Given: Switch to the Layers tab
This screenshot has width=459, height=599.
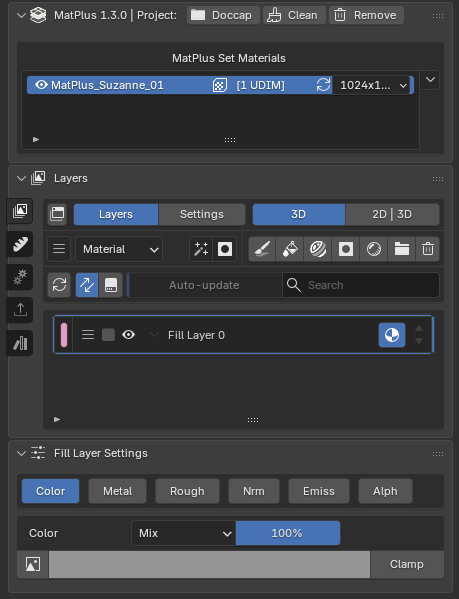Looking at the screenshot, I should [x=116, y=214].
